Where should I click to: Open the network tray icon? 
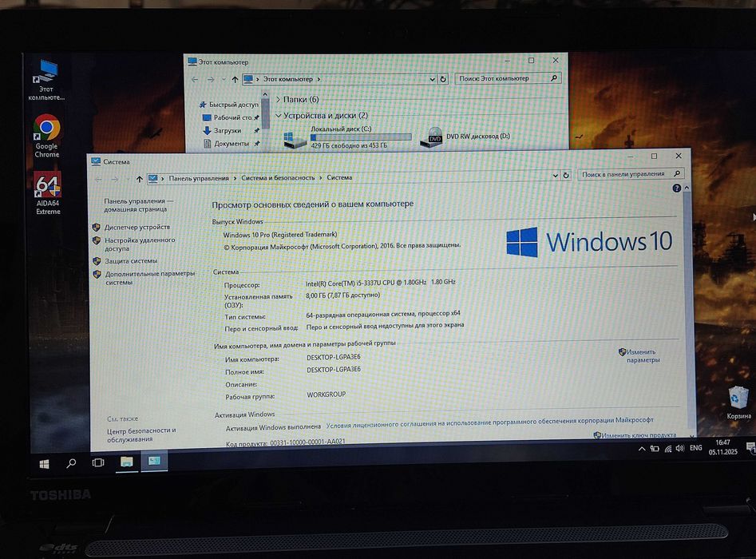point(667,449)
